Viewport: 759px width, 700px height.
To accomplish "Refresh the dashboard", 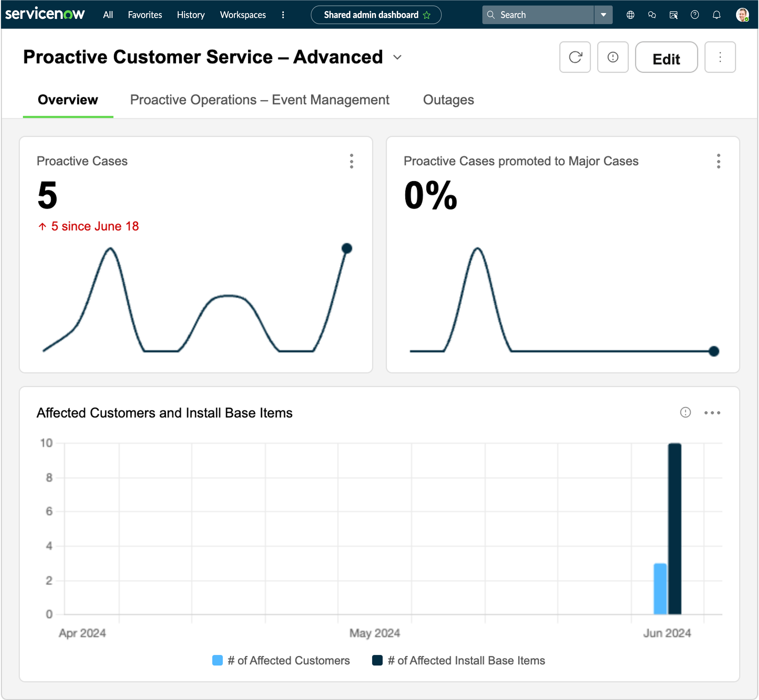I will click(x=575, y=57).
